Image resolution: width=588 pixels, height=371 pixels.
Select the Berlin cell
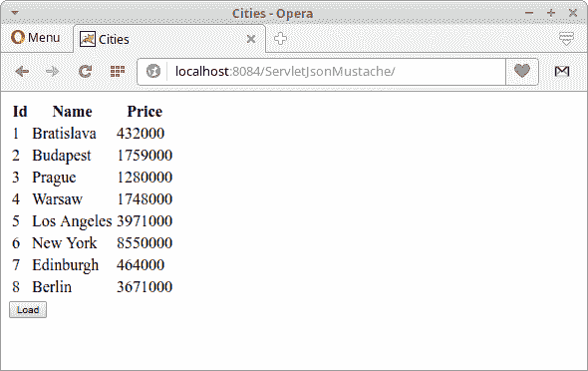click(x=52, y=287)
